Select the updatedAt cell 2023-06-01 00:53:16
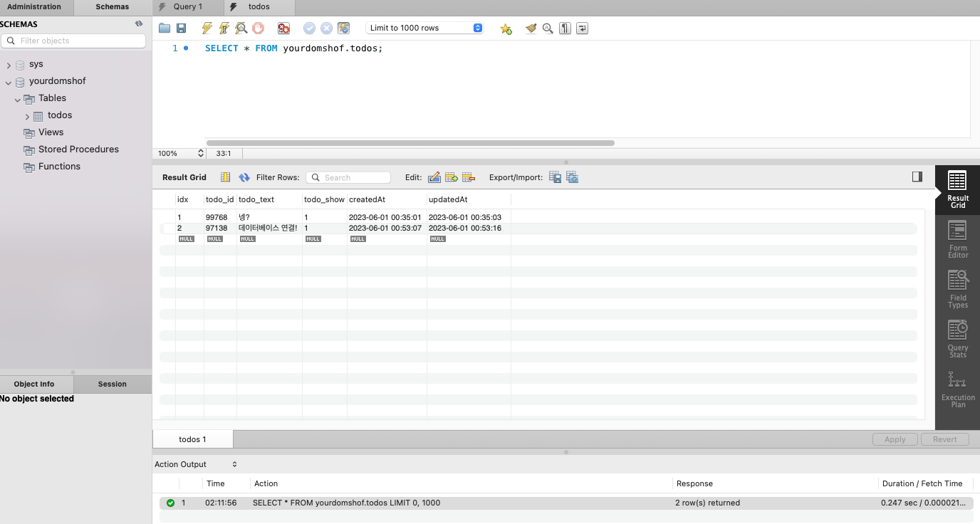Screen dimensions: 980x524 469,228
